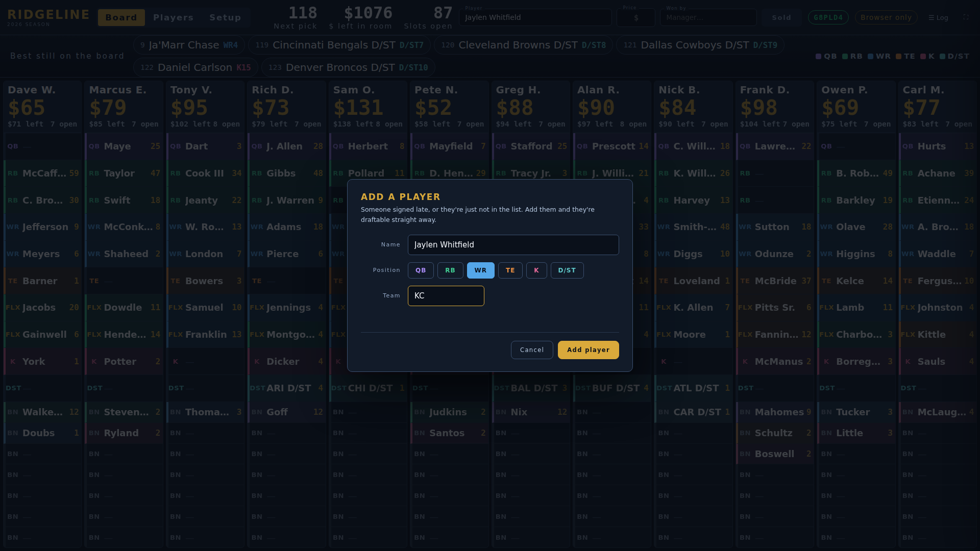Select Denver Broncos D/ST chip

[x=348, y=67]
